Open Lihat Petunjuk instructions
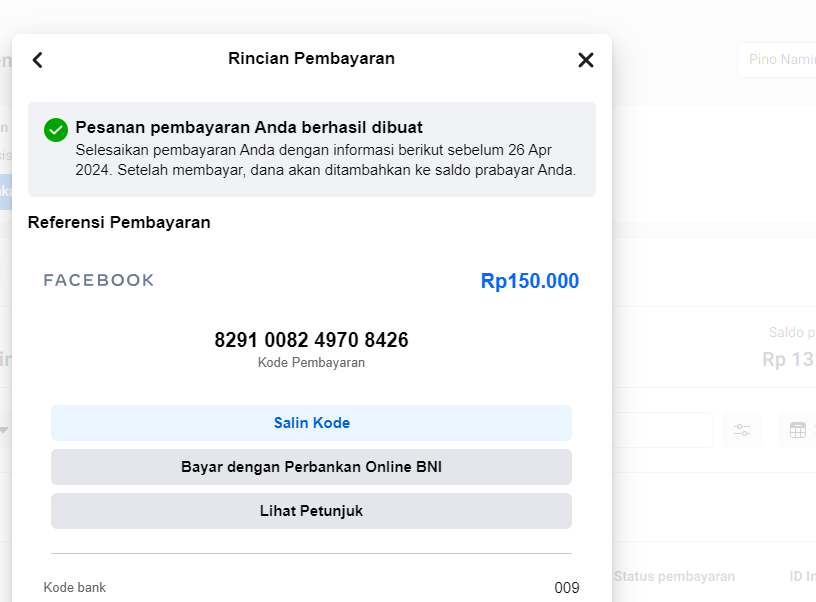Viewport: 816px width, 602px height. tap(311, 511)
